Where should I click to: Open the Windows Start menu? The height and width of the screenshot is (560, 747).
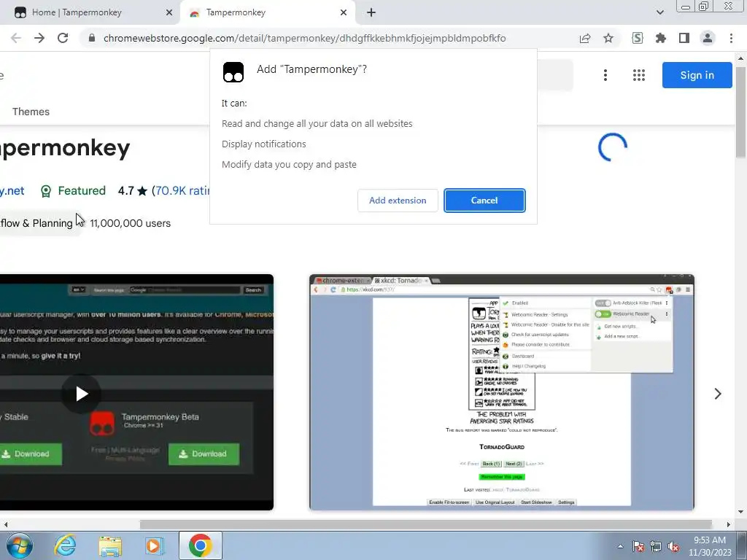pyautogui.click(x=20, y=545)
